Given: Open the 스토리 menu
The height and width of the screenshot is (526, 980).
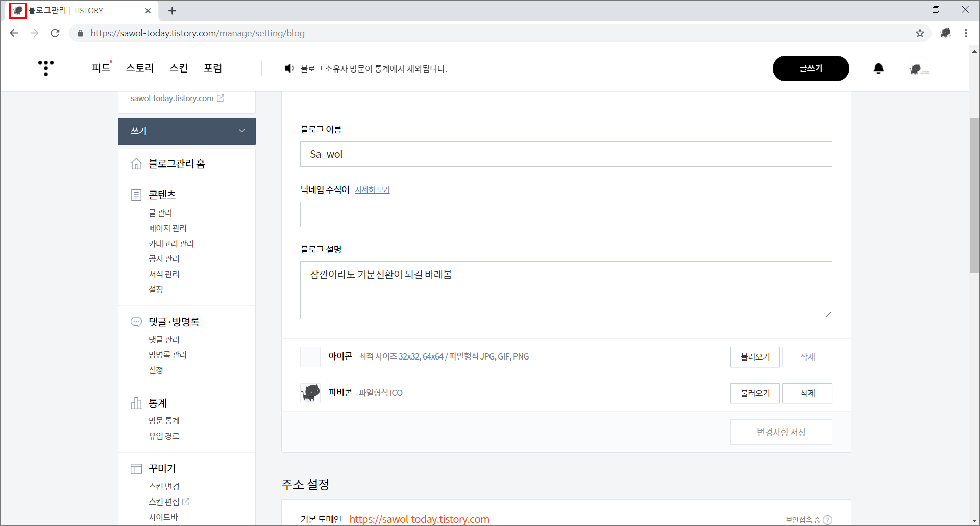Looking at the screenshot, I should [140, 68].
